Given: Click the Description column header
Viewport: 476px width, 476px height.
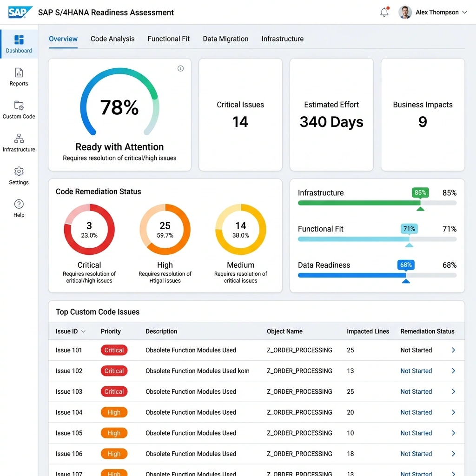Looking at the screenshot, I should (x=161, y=331).
